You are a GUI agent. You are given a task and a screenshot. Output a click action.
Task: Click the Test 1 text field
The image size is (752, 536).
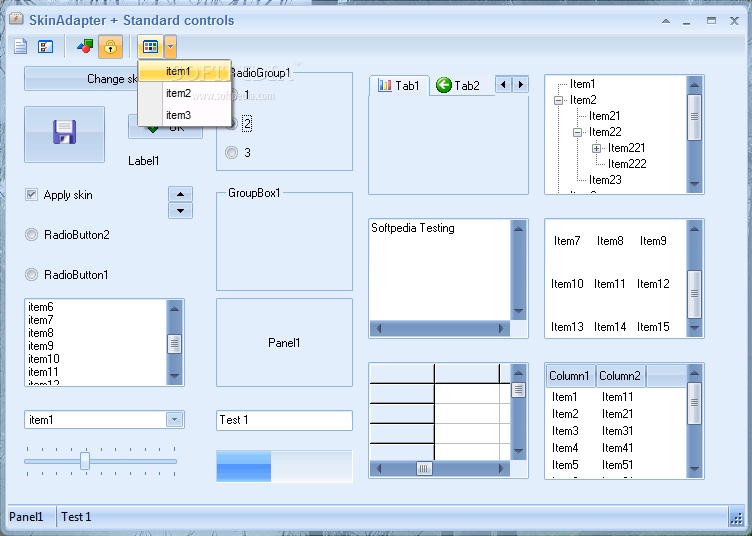pos(284,420)
